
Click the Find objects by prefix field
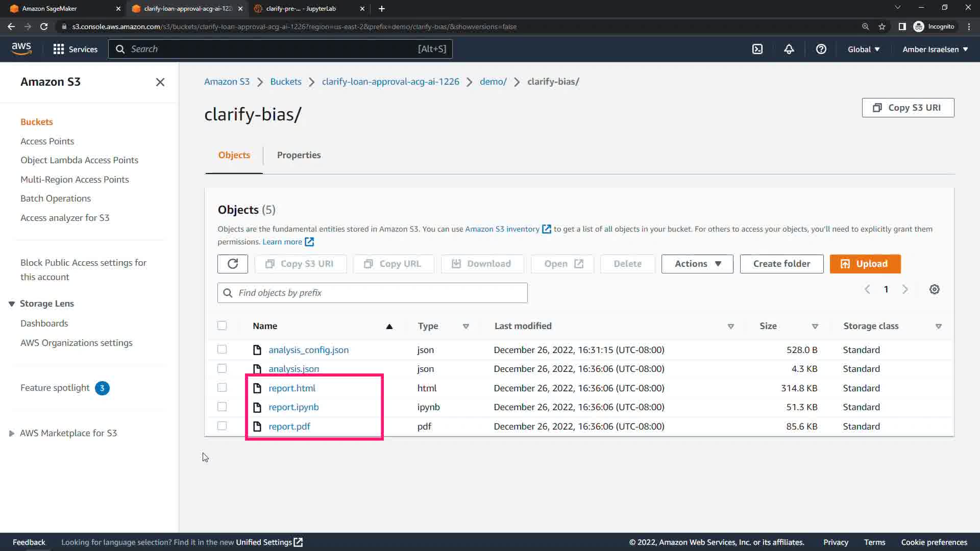click(373, 293)
